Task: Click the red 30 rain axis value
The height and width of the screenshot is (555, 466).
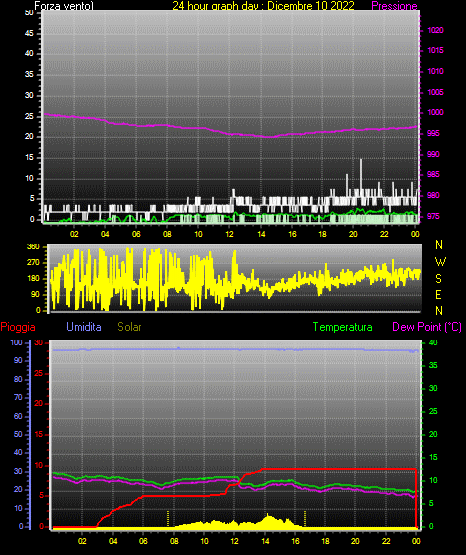Action: 38,342
